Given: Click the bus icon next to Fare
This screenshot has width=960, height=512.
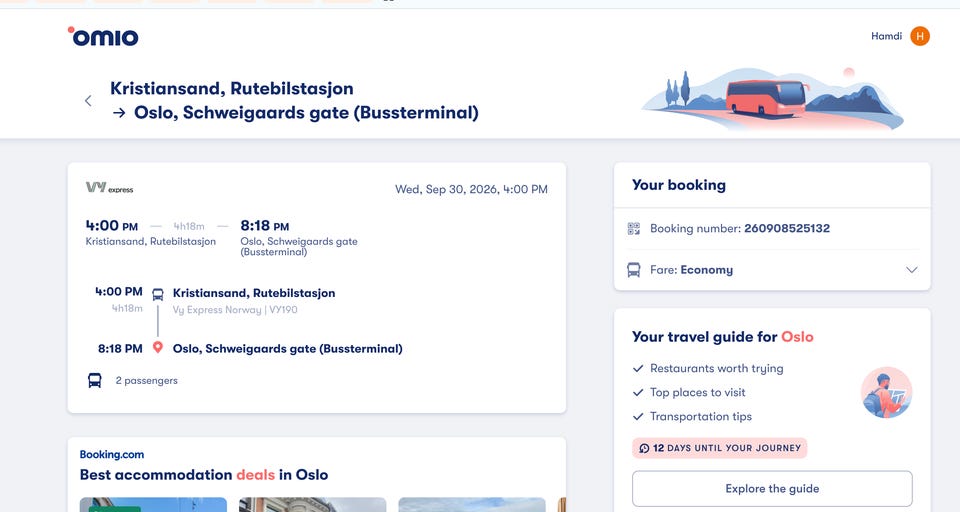Looking at the screenshot, I should [634, 270].
